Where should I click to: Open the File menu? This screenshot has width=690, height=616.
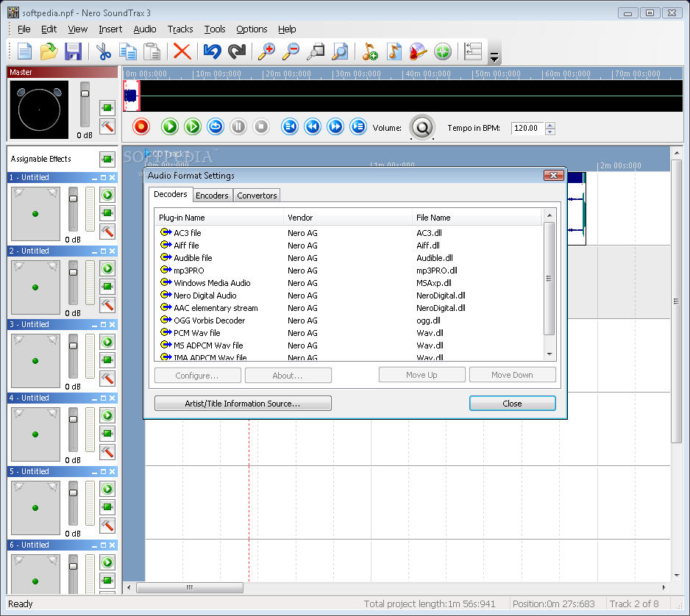[24, 29]
